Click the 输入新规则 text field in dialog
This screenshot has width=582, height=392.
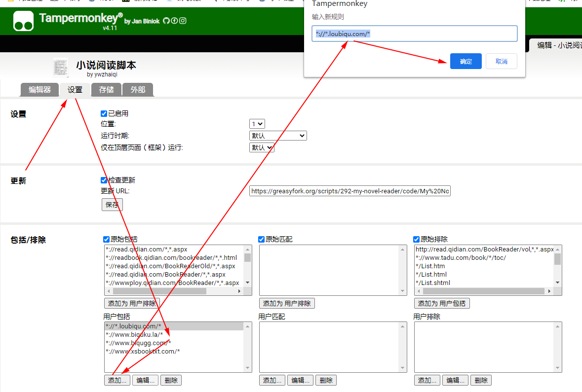click(415, 34)
